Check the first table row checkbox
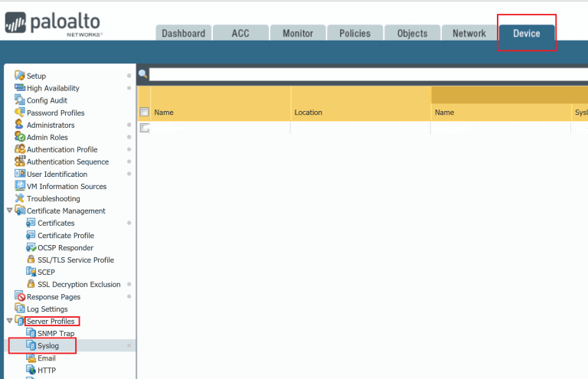The height and width of the screenshot is (379, 588). pos(144,128)
